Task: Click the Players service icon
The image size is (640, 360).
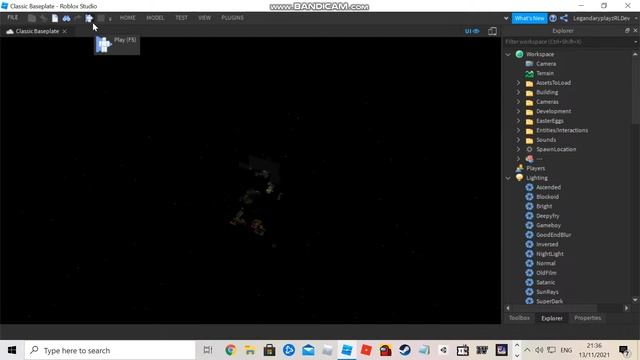Action: point(519,168)
